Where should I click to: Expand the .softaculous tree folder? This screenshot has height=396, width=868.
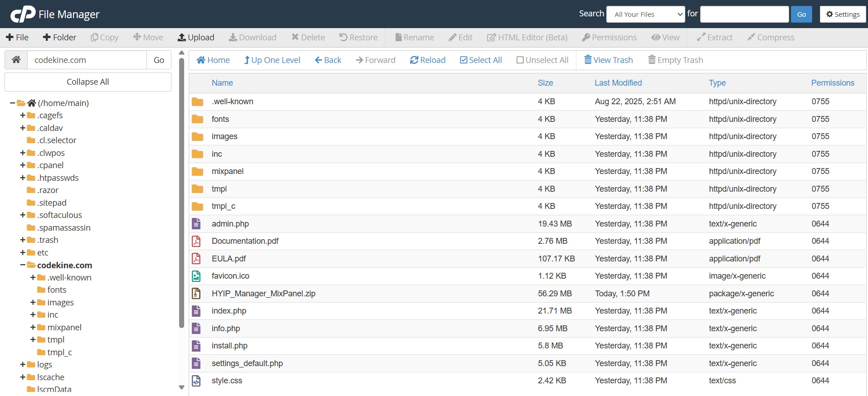[23, 215]
